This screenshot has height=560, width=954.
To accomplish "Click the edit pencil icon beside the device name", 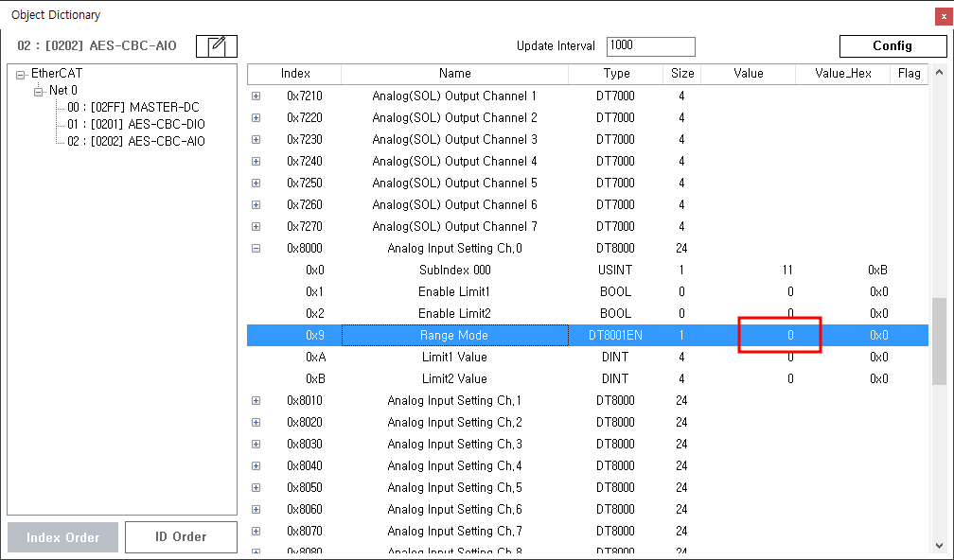I will point(217,45).
